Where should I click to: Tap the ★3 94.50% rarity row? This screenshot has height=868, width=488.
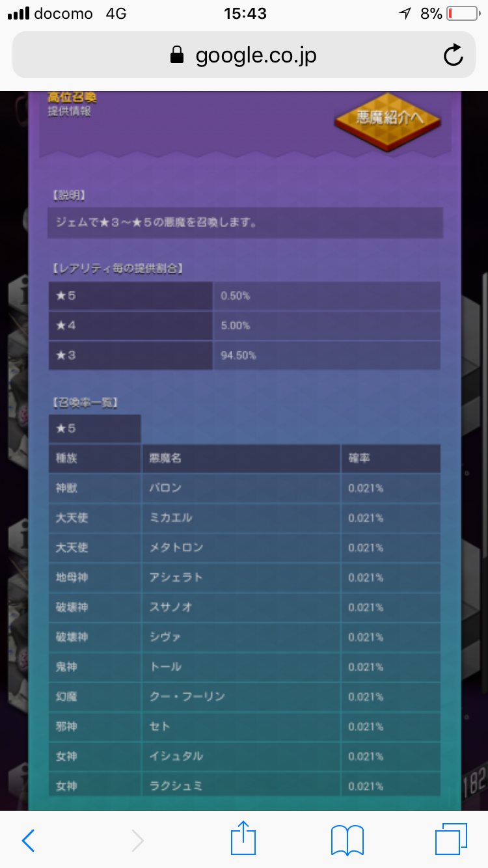point(244,355)
